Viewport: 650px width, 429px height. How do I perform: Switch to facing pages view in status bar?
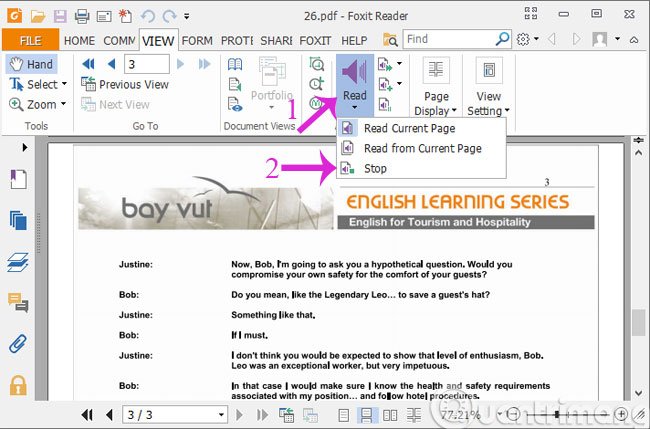[390, 415]
